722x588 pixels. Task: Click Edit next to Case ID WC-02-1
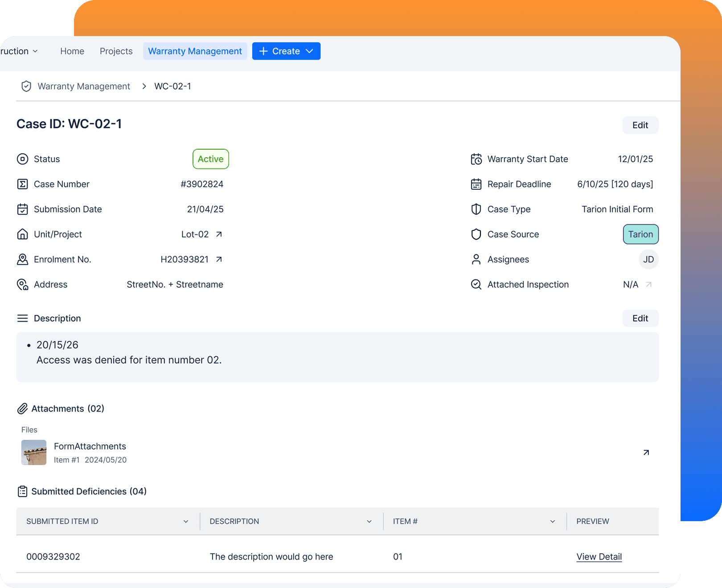[x=640, y=125]
